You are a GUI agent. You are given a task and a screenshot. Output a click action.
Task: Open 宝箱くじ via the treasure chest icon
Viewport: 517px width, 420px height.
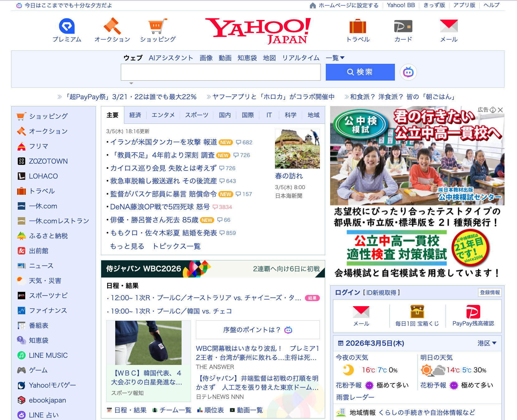pyautogui.click(x=417, y=312)
